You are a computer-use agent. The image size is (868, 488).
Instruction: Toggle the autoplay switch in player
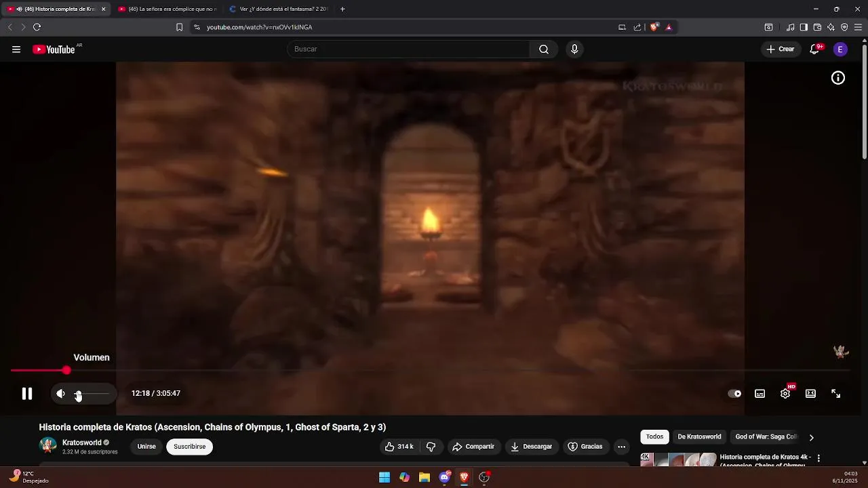(734, 393)
